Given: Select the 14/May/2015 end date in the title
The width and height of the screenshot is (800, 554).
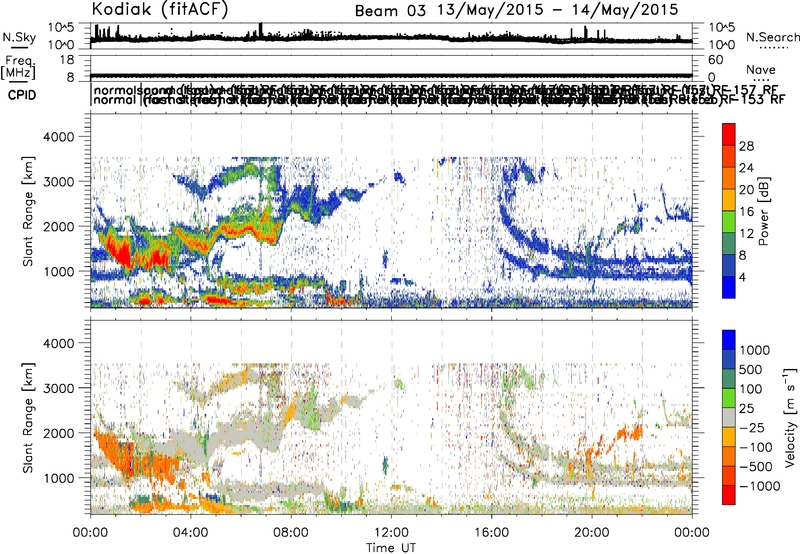Looking at the screenshot, I should [625, 10].
